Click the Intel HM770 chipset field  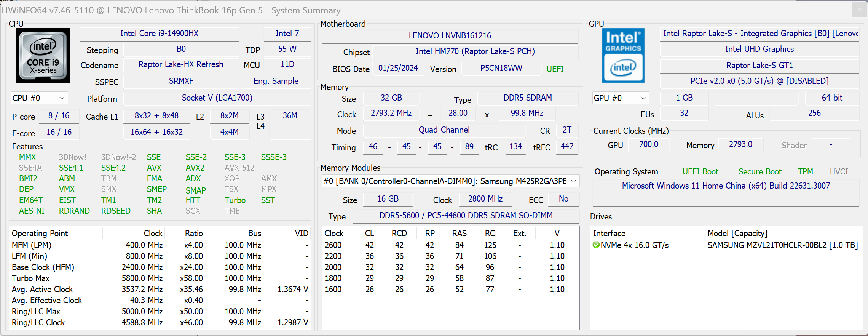coord(475,51)
